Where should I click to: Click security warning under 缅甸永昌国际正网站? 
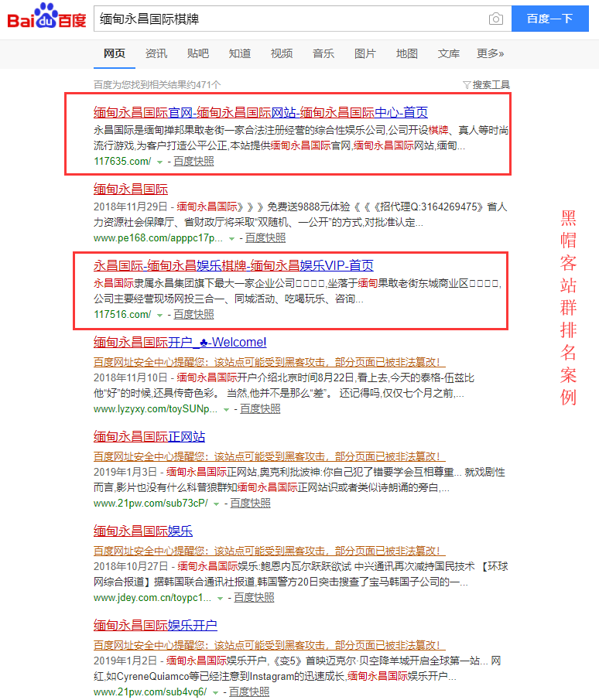tap(269, 456)
